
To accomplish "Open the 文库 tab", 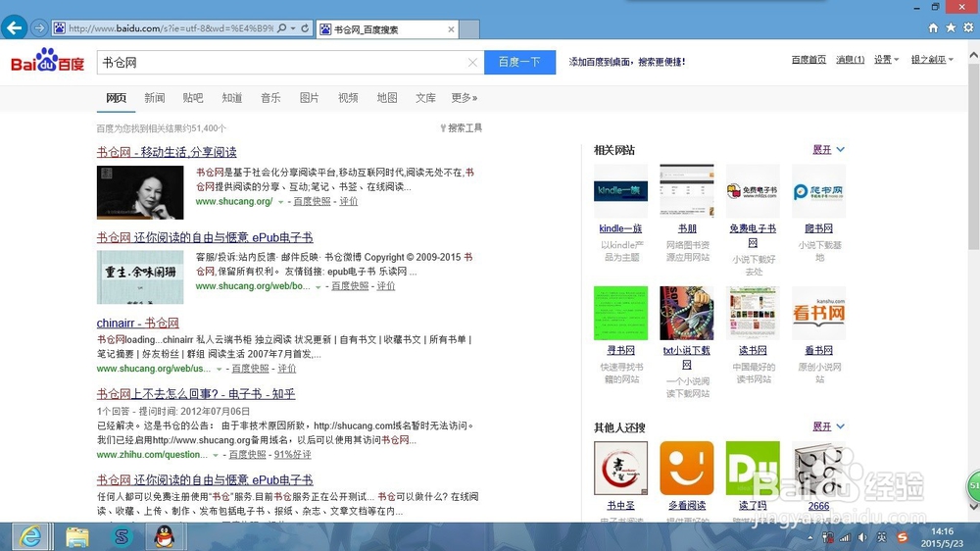I will coord(425,98).
